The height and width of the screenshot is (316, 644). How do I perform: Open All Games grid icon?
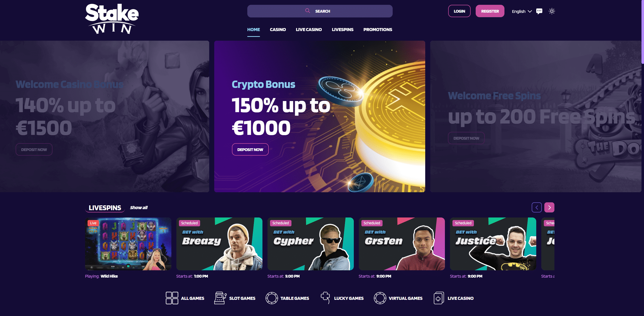[x=172, y=298]
